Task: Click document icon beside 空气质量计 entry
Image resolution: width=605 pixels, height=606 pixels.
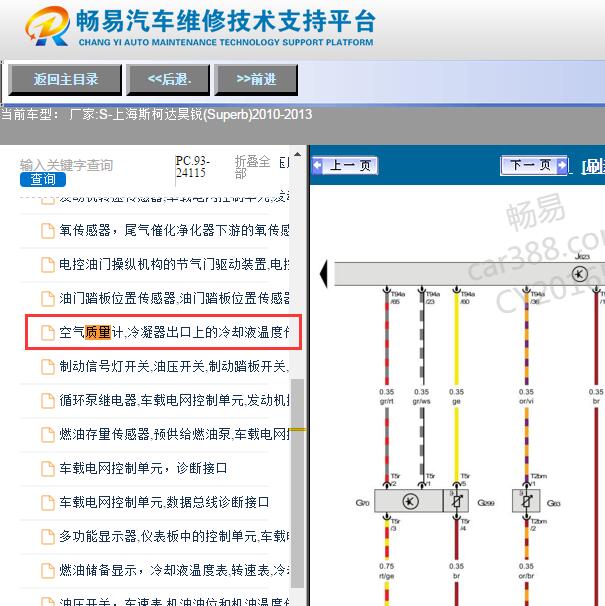Action: pyautogui.click(x=48, y=333)
